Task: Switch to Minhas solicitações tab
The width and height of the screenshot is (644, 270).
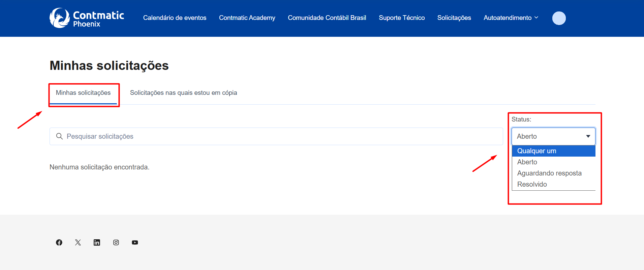Action: (x=83, y=93)
